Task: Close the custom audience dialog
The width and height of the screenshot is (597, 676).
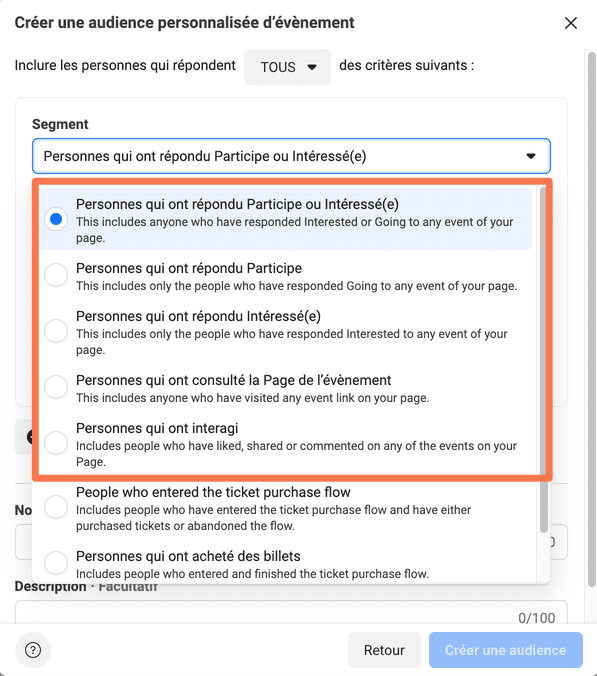Action: (571, 23)
